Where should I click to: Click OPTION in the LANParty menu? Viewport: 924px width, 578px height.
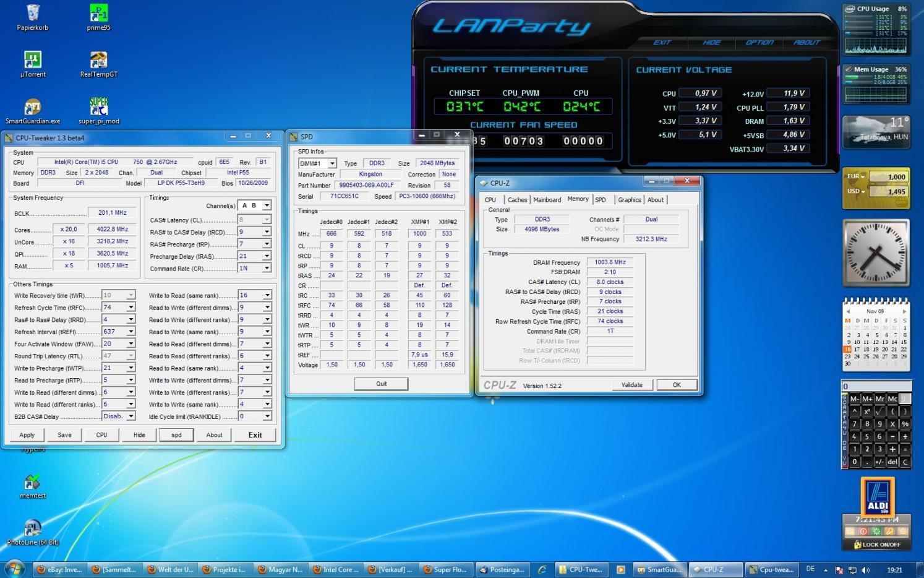(759, 43)
